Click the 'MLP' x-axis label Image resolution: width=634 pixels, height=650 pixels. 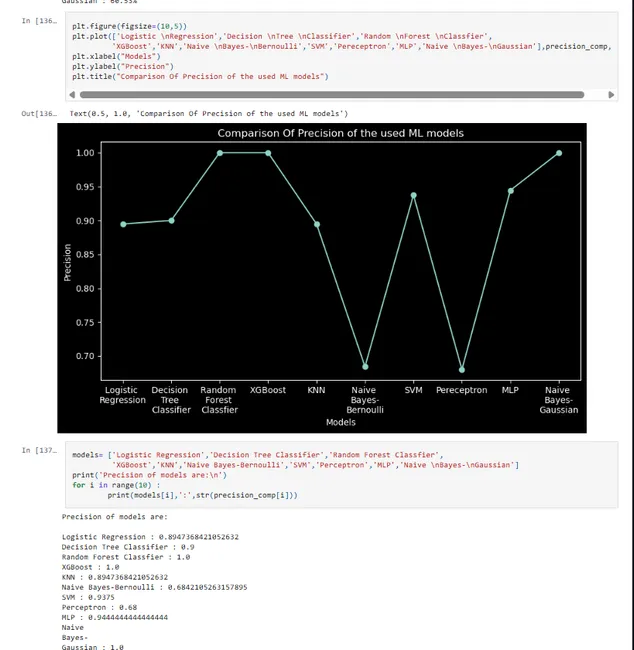click(510, 390)
